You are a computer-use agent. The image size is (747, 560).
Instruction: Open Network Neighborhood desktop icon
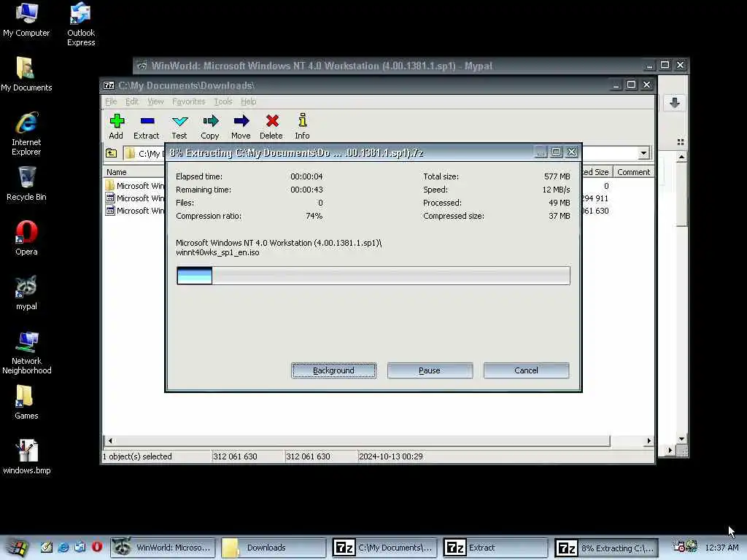(x=27, y=353)
